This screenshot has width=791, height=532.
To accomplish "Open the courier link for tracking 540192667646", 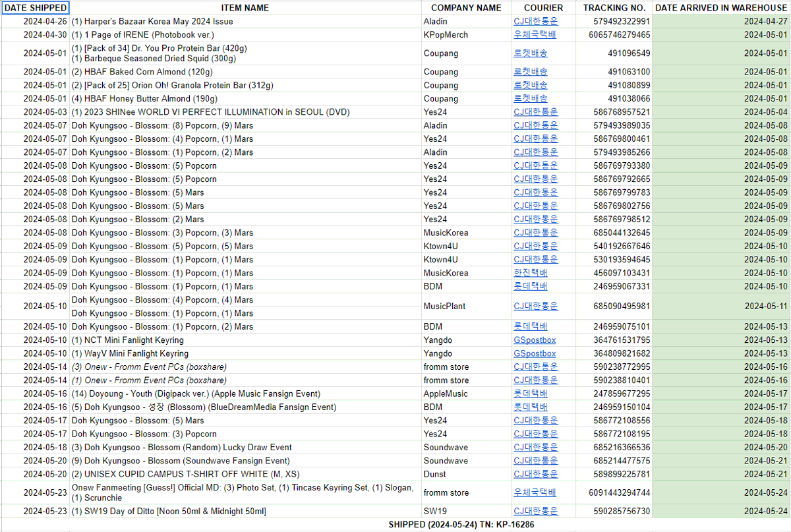I will click(535, 246).
